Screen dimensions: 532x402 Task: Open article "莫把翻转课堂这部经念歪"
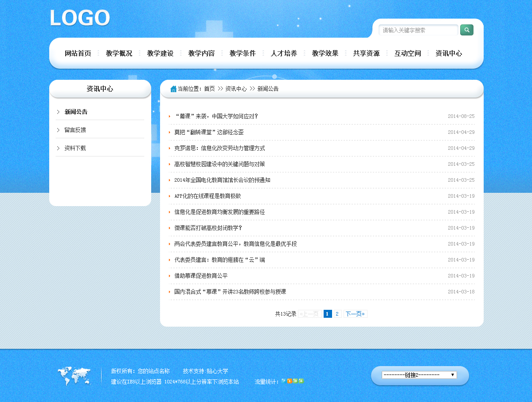209,133
